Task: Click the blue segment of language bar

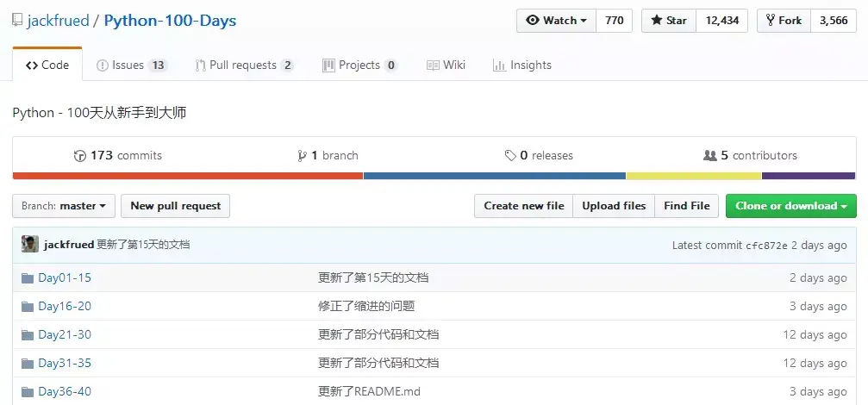Action: pos(495,176)
